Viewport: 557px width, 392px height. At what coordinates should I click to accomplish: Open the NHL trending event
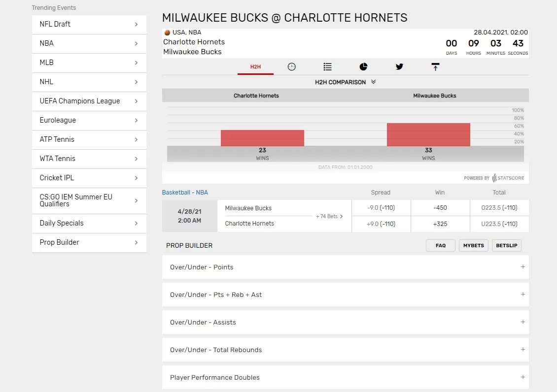[89, 82]
